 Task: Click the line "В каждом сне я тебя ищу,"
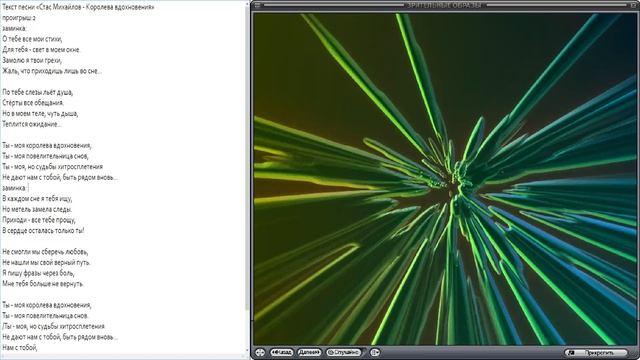(x=37, y=199)
